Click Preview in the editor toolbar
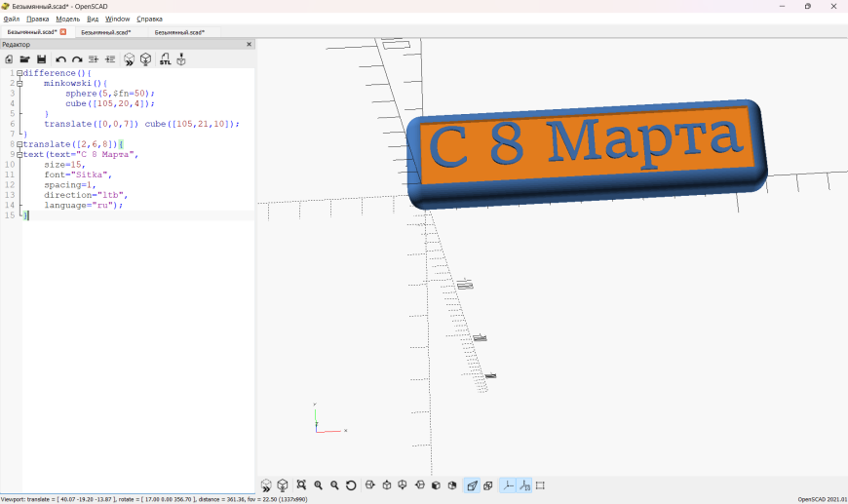The width and height of the screenshot is (848, 504). click(x=129, y=59)
